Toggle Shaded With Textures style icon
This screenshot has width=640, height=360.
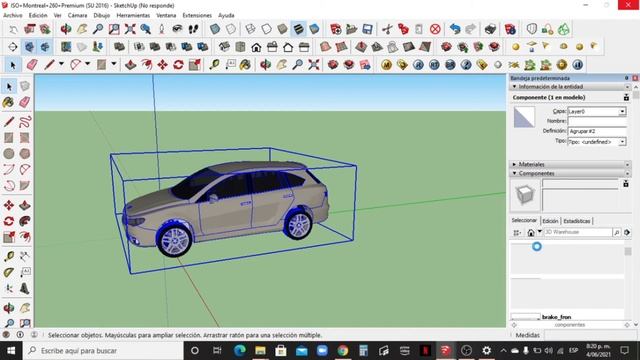(298, 29)
